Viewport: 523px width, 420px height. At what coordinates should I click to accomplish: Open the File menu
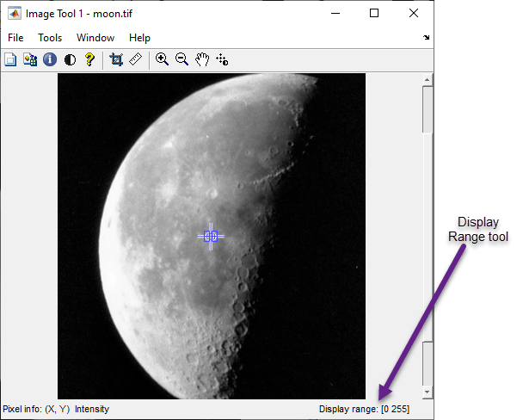(x=15, y=38)
